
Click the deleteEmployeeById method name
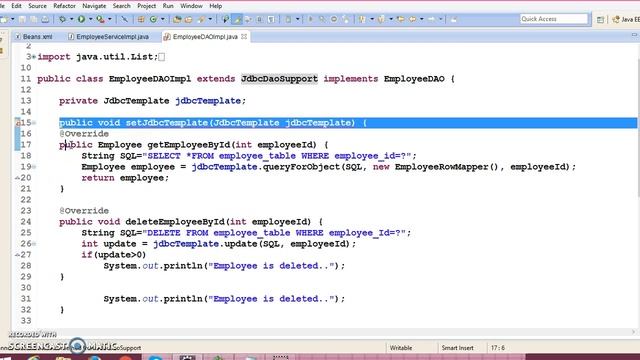tap(175, 222)
